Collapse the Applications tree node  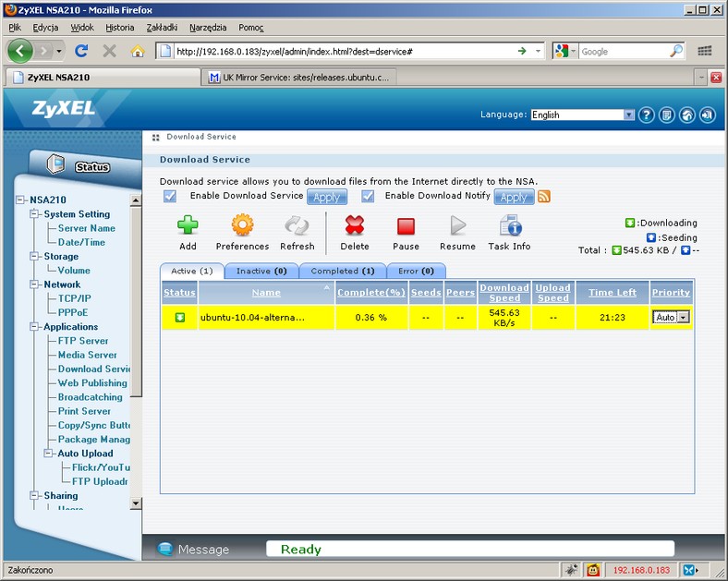(37, 327)
